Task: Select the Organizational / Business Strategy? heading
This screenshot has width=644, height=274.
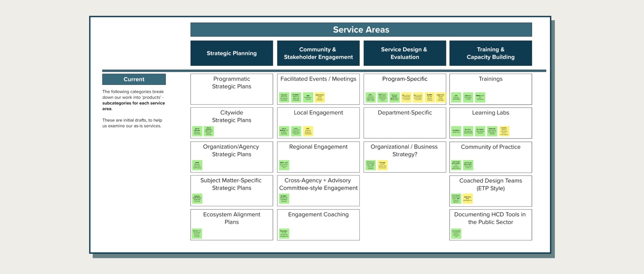Action: (x=404, y=150)
